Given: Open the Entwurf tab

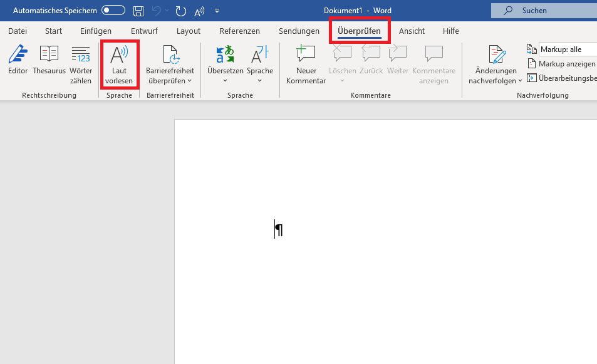Looking at the screenshot, I should coord(144,31).
